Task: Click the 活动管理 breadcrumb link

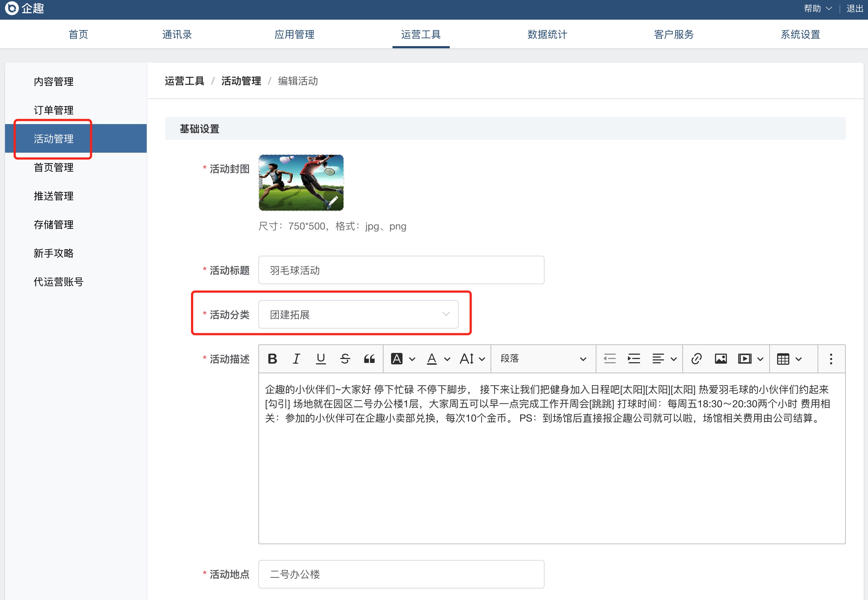Action: click(241, 81)
